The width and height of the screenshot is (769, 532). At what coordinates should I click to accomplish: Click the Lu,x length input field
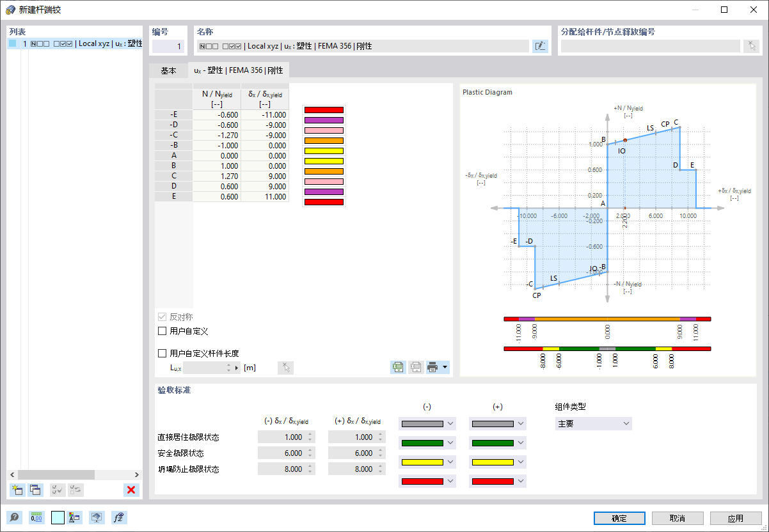pos(204,367)
